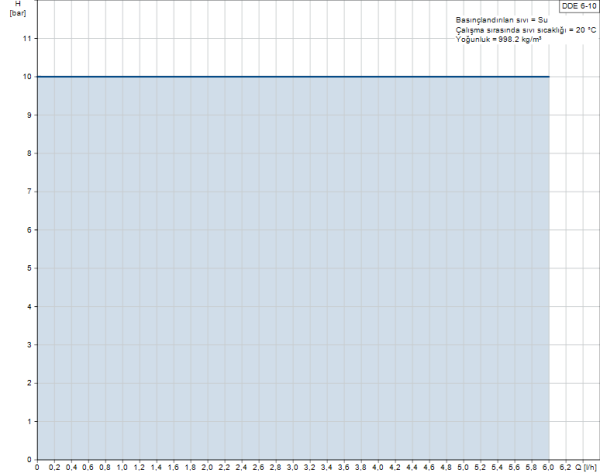Click the 8 tick label on the pressure axis
Viewport: 600px width, 473px height.
coord(30,153)
